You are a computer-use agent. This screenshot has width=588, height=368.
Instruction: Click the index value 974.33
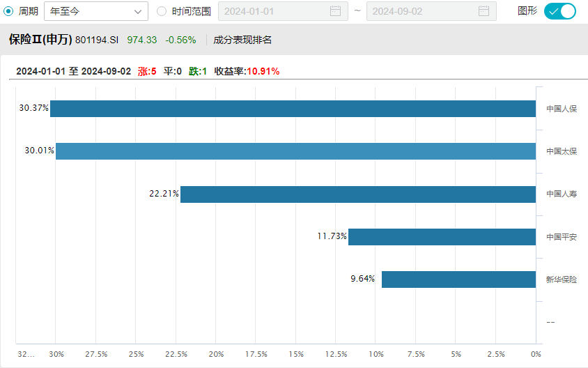(141, 40)
